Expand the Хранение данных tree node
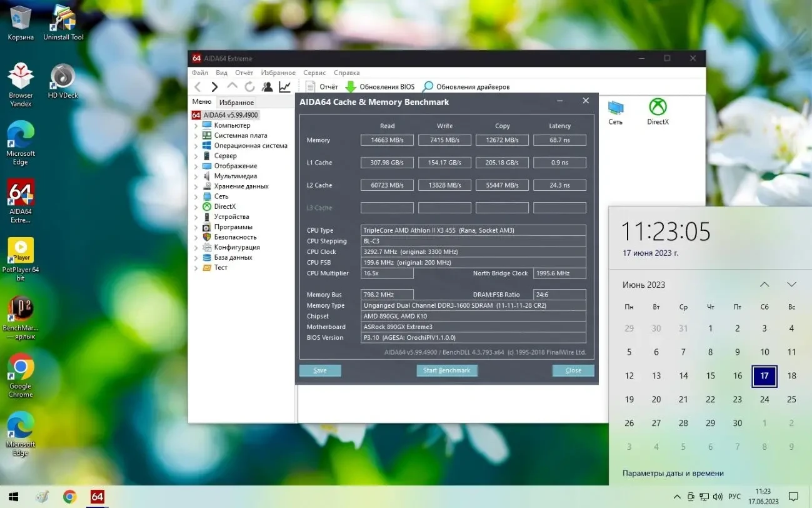 (196, 186)
